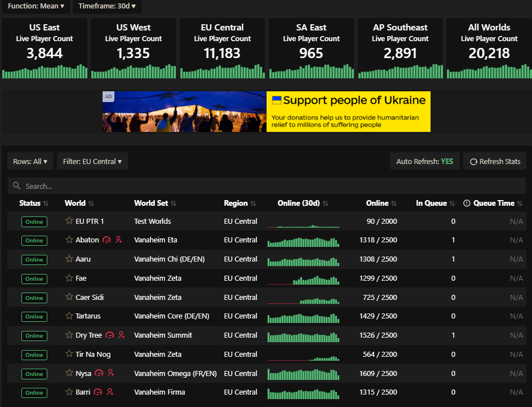Sort table by Status column

[34, 203]
